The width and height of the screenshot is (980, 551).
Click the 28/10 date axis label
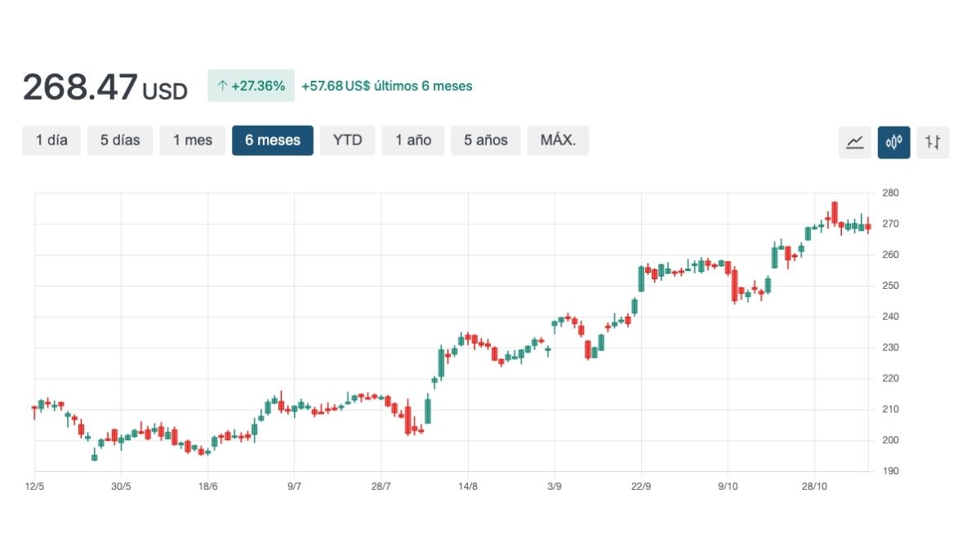pos(814,487)
